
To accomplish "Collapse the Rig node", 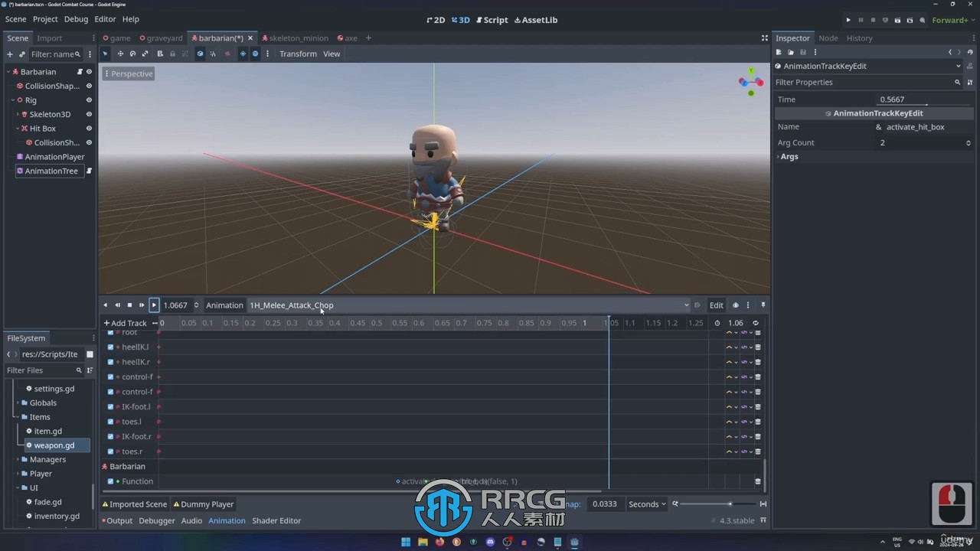I will pyautogui.click(x=13, y=100).
